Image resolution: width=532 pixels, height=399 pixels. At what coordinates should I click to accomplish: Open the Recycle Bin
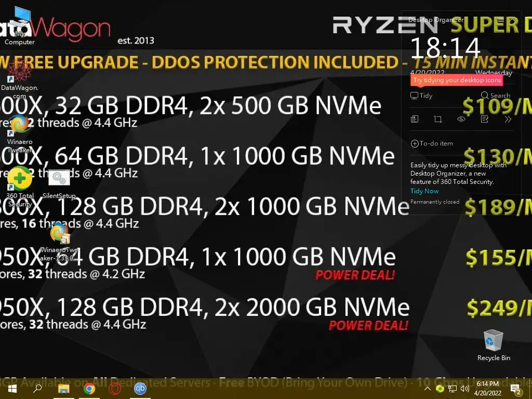tap(494, 345)
